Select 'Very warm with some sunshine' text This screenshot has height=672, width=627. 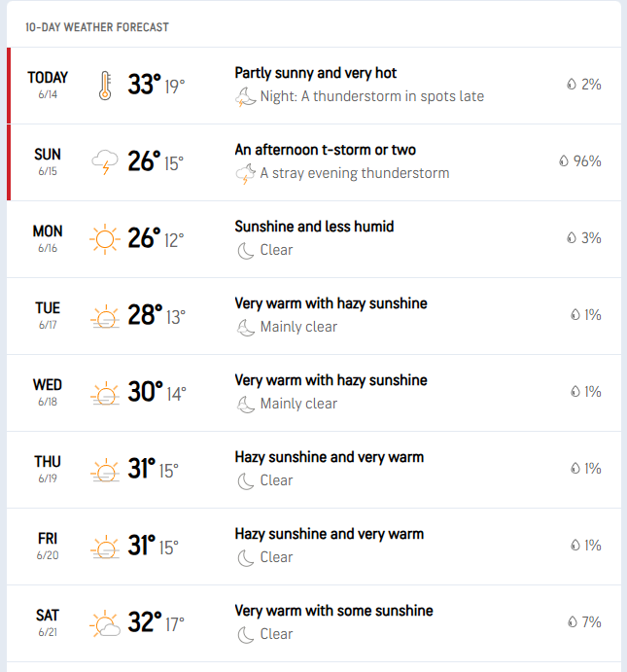[x=333, y=611]
